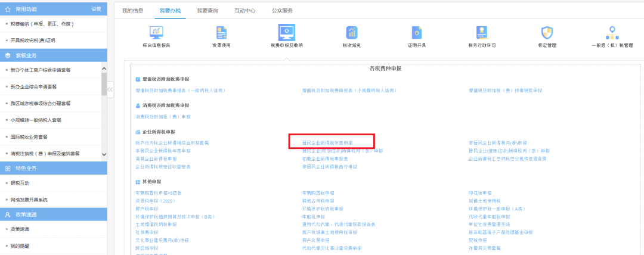Click the icon next to 其他申报 heading
This screenshot has width=644, height=255.
(x=138, y=182)
